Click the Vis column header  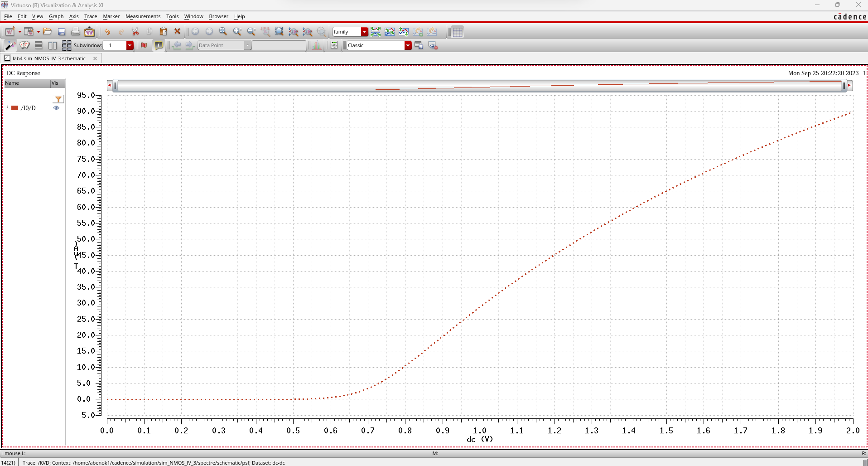[x=58, y=83]
